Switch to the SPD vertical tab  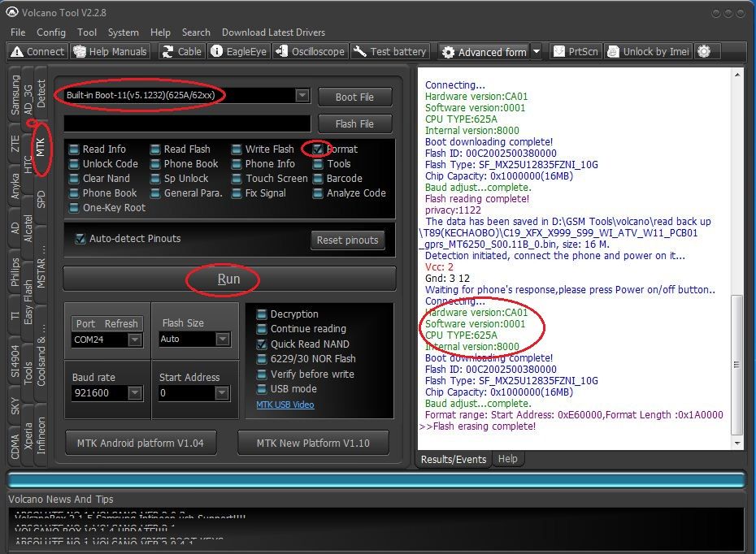coord(41,200)
